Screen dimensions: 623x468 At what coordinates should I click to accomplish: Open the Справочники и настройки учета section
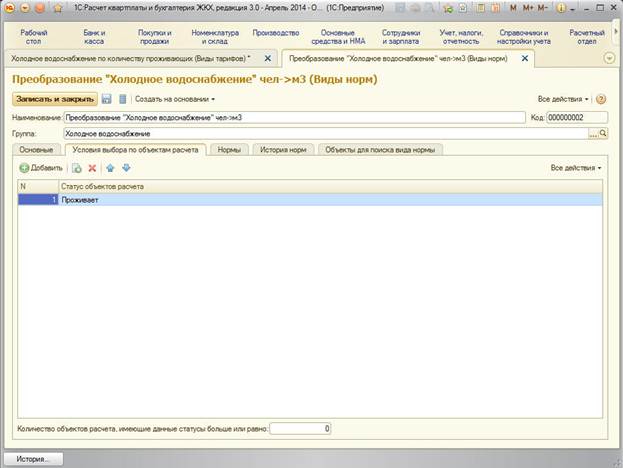coord(524,37)
